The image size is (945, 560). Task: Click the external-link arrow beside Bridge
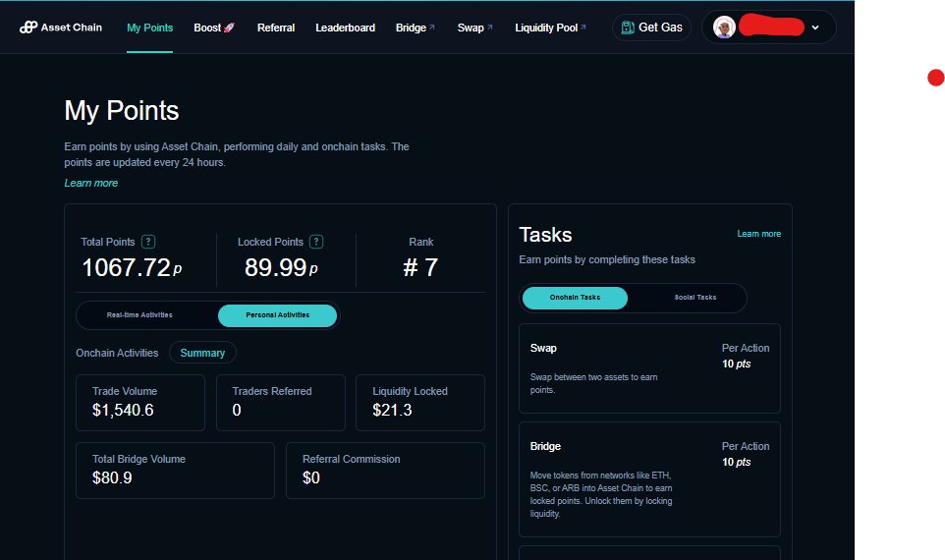pos(432,28)
